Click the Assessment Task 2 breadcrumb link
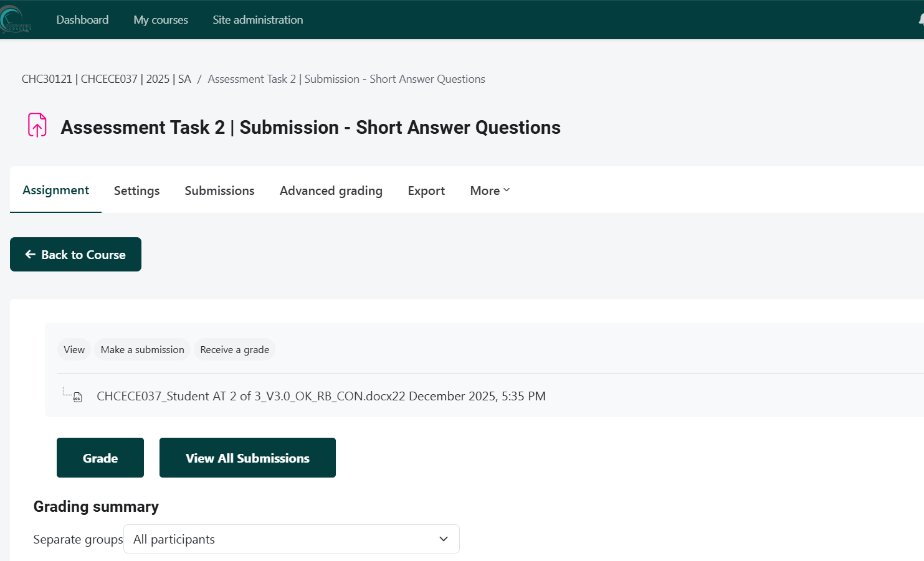The image size is (924, 561). [346, 79]
